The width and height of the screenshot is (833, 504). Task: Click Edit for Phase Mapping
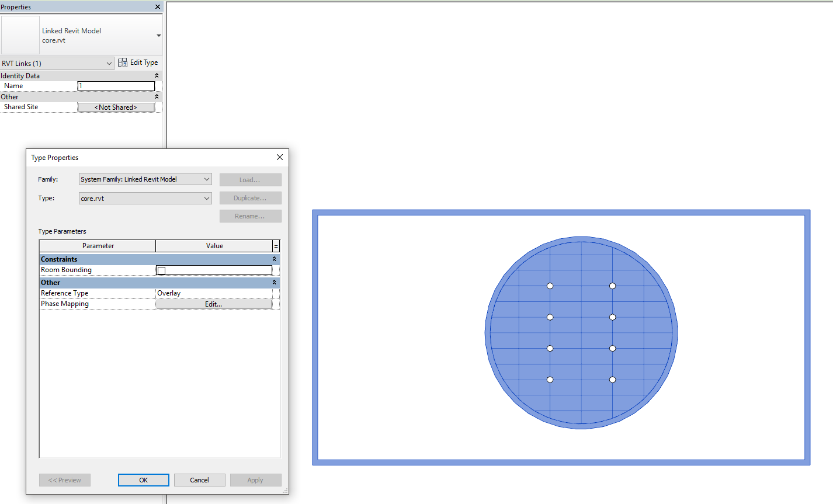pyautogui.click(x=214, y=303)
